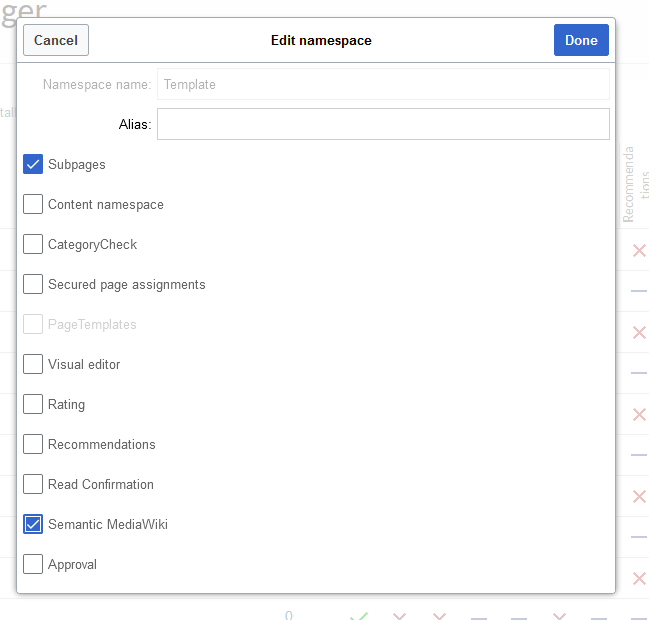Tick the Rating checkbox
649x620 pixels.
[x=33, y=404]
